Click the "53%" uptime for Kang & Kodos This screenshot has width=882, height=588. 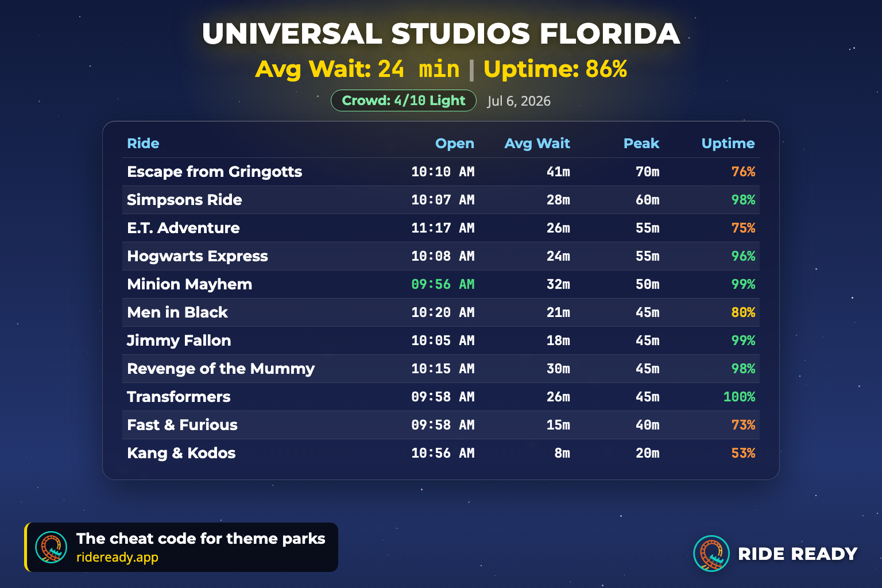tap(743, 453)
